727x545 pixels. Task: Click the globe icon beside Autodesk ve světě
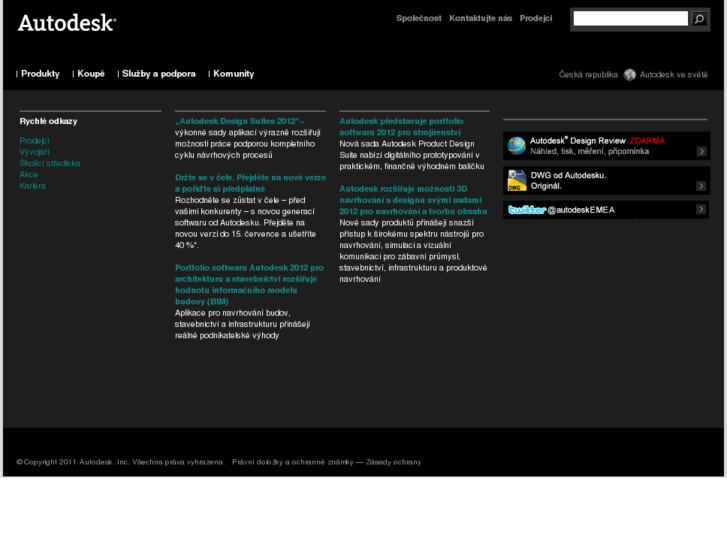tap(630, 75)
